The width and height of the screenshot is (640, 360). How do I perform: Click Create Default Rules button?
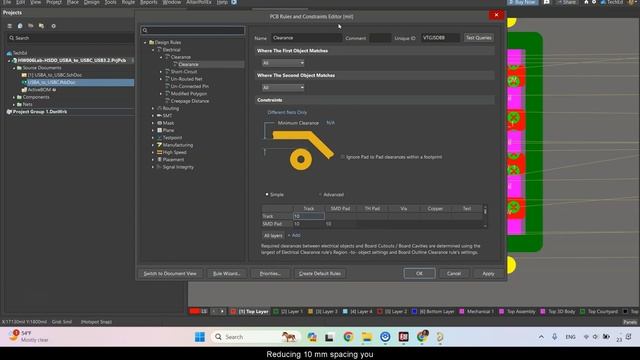pos(320,273)
